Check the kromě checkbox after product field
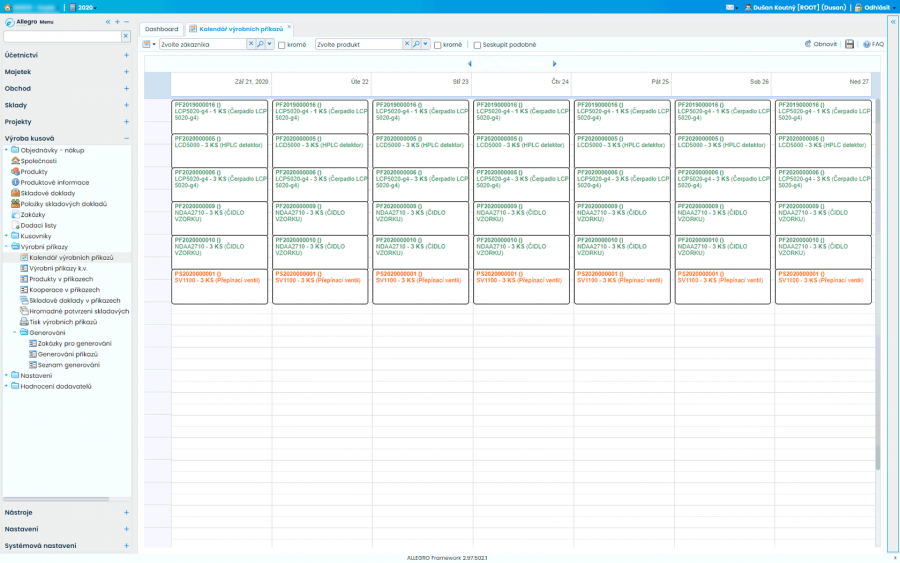900x563 pixels. (437, 45)
